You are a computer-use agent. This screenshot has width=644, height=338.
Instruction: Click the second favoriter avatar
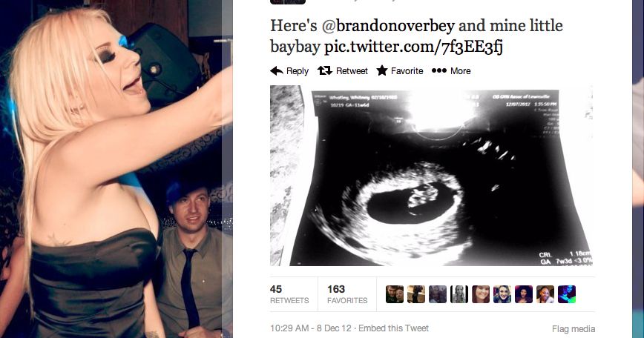point(416,294)
